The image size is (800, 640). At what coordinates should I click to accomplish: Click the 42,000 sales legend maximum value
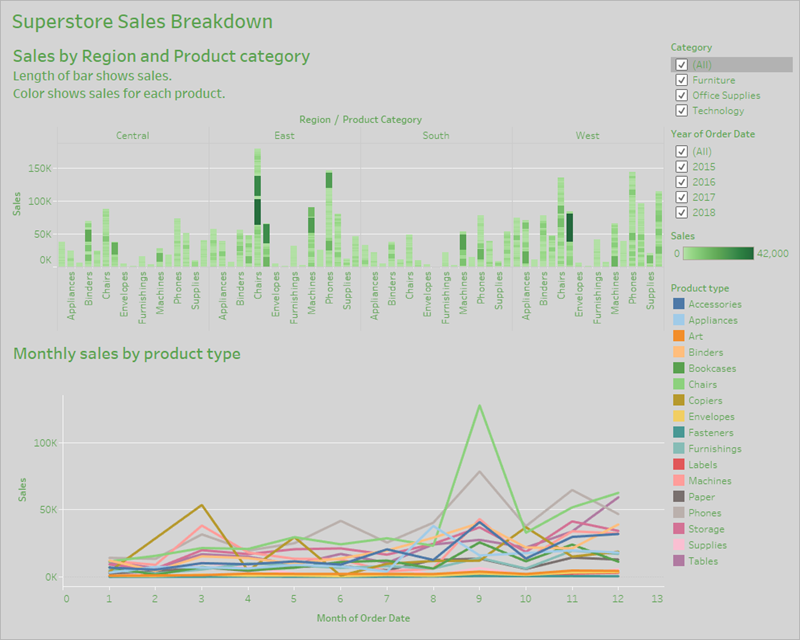[x=772, y=254]
